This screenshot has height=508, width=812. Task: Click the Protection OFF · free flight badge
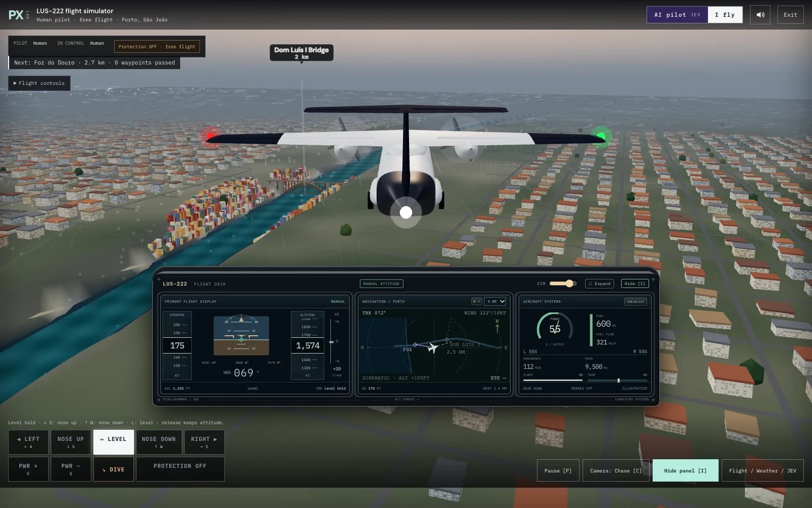[x=157, y=47]
